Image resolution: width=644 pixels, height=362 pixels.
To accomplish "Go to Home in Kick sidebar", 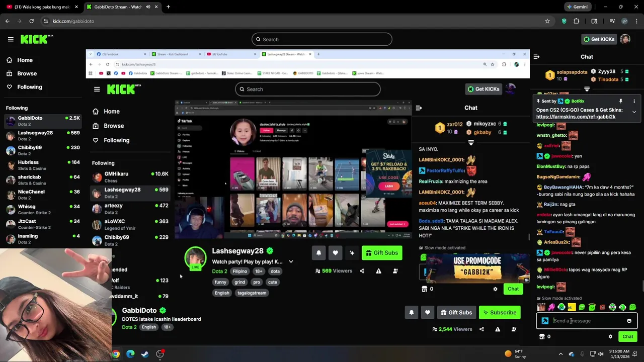I will pyautogui.click(x=20, y=60).
